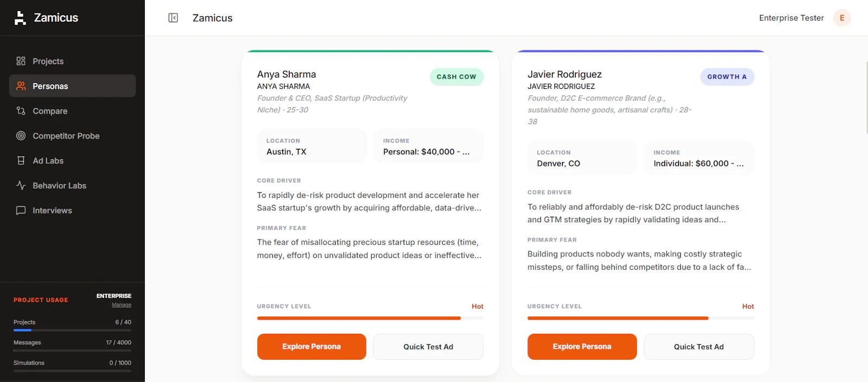Click the Projects usage progress bar
This screenshot has height=382, width=868.
(72, 330)
